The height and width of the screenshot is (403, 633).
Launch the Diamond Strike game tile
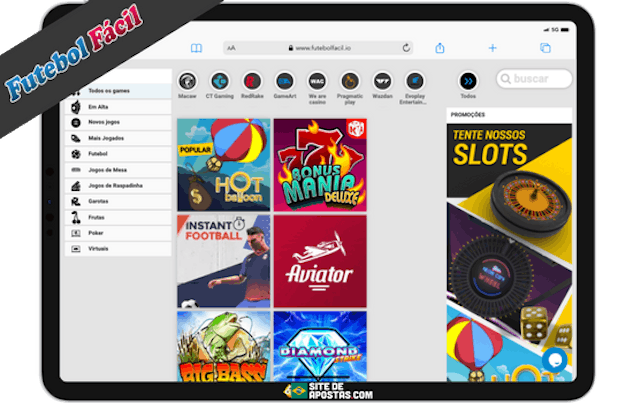pos(320,346)
